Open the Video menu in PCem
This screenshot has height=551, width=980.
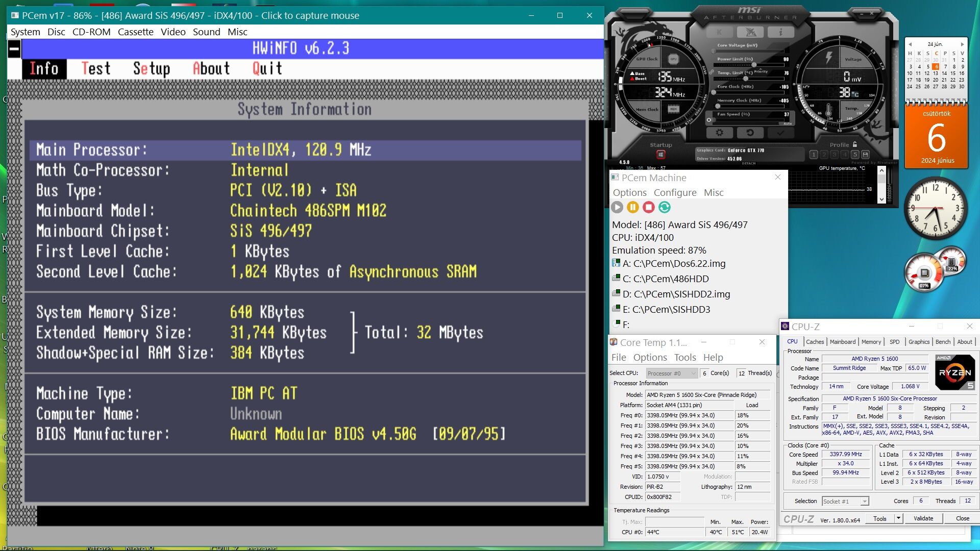coord(173,32)
